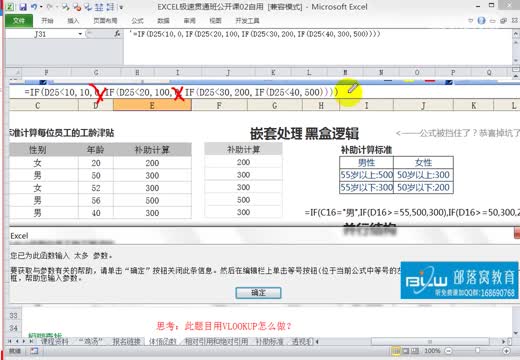The height and width of the screenshot is (360, 520).
Task: Expand the undo history dropdown arrow
Action: tap(41, 7)
